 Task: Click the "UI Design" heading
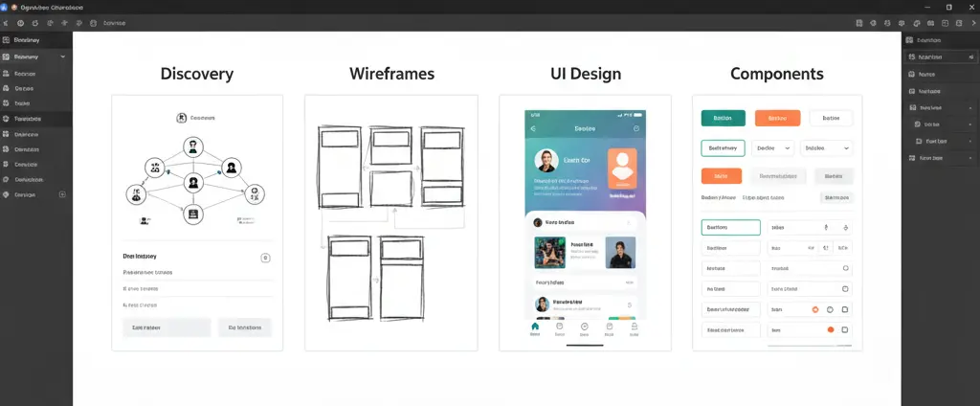(x=586, y=74)
